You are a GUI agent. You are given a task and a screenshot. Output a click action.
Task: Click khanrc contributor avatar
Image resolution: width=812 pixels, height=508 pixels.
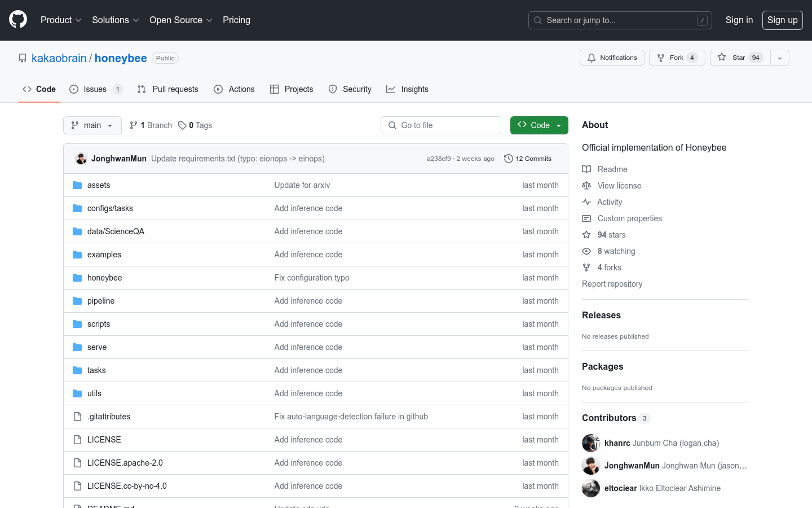coord(591,443)
